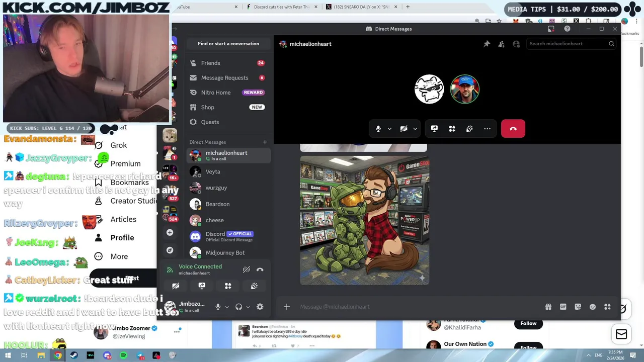This screenshot has width=644, height=362.
Task: Mute microphone in the call controls
Action: point(378,129)
